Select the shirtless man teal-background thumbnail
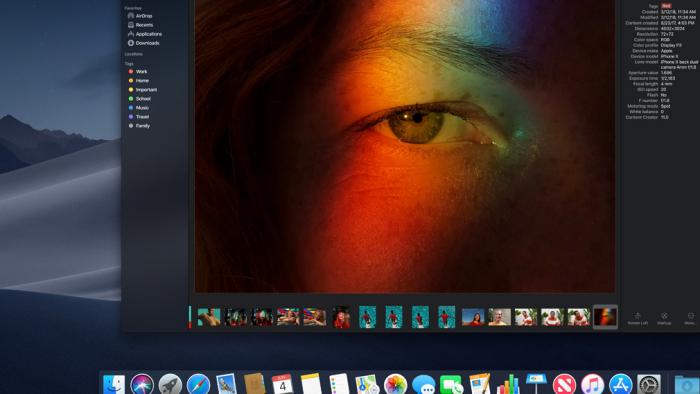The height and width of the screenshot is (394, 700). click(x=209, y=317)
